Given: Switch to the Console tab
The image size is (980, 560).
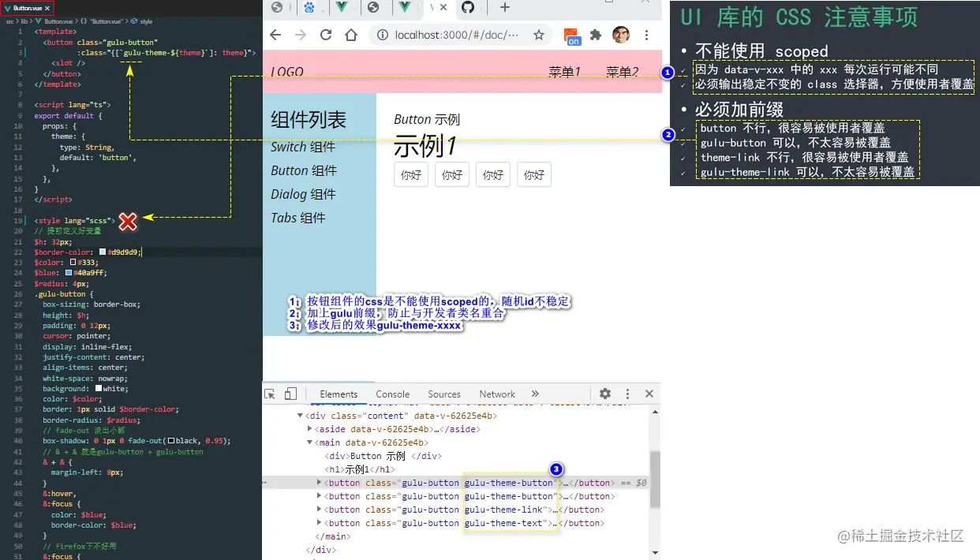Looking at the screenshot, I should (x=393, y=394).
